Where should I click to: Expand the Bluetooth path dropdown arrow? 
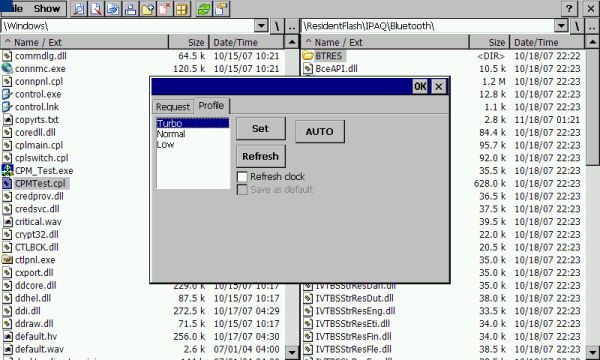point(561,26)
